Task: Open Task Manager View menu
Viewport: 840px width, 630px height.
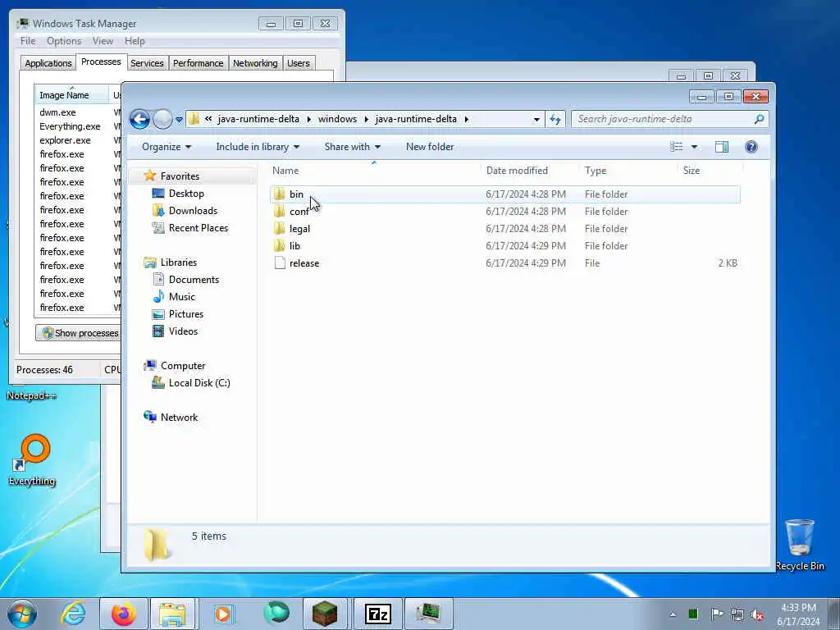Action: [103, 41]
